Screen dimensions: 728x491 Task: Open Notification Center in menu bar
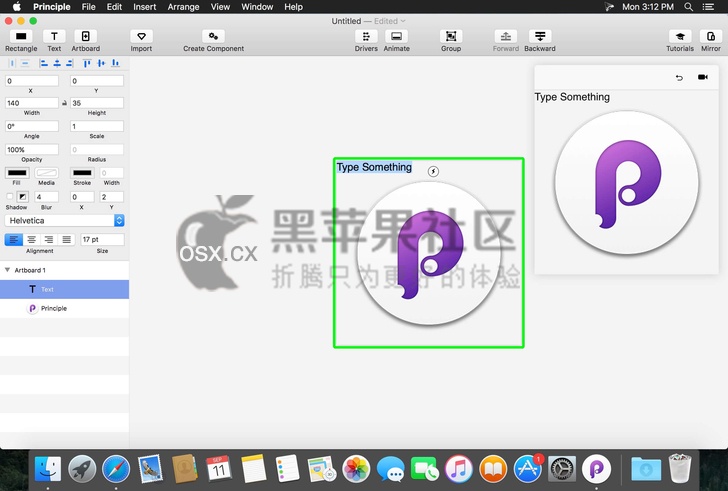pyautogui.click(x=708, y=7)
